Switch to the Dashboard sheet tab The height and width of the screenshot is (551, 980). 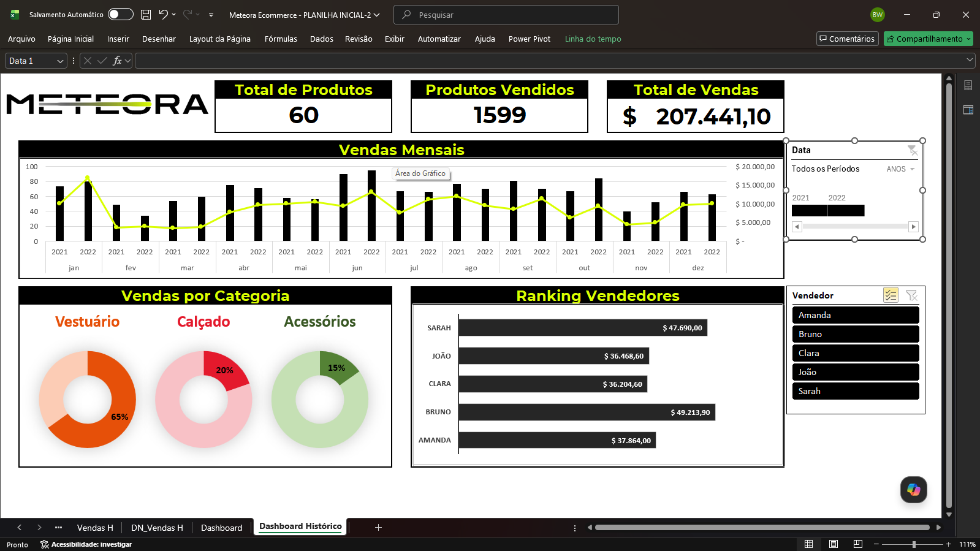(x=222, y=528)
